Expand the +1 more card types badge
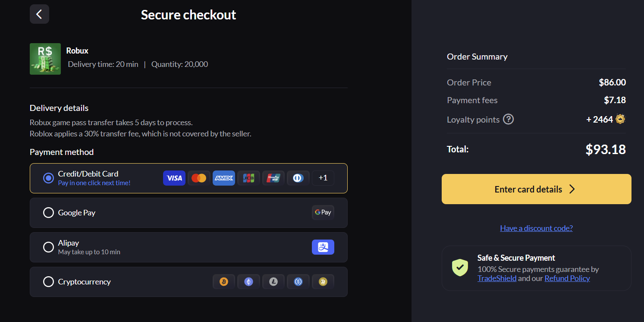This screenshot has height=322, width=644. 323,178
